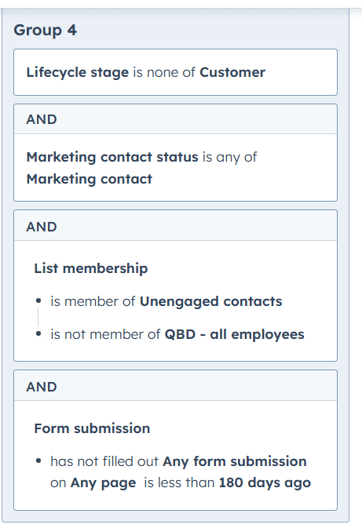Click the third AND header above Form submission
The width and height of the screenshot is (362, 528).
(x=175, y=386)
